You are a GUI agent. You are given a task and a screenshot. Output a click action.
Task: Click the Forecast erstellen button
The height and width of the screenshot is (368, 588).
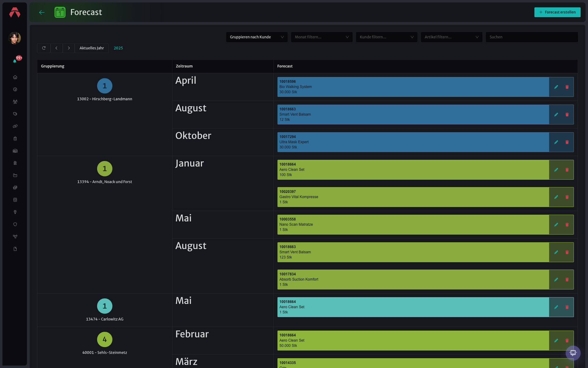click(x=557, y=12)
